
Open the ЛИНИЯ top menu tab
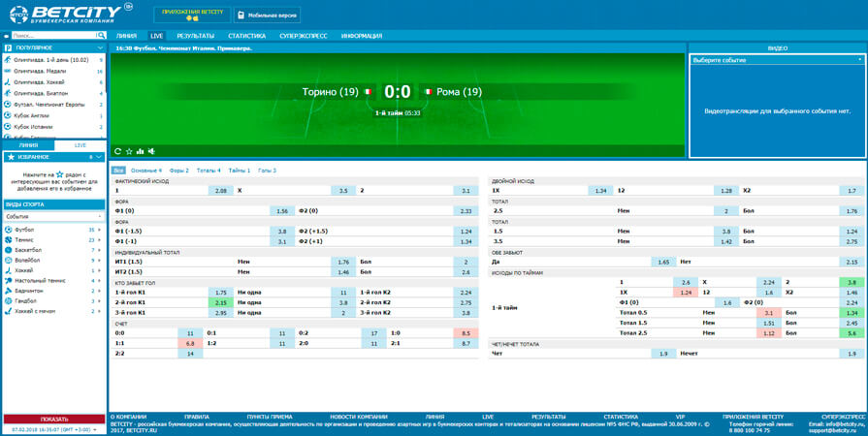pos(126,36)
